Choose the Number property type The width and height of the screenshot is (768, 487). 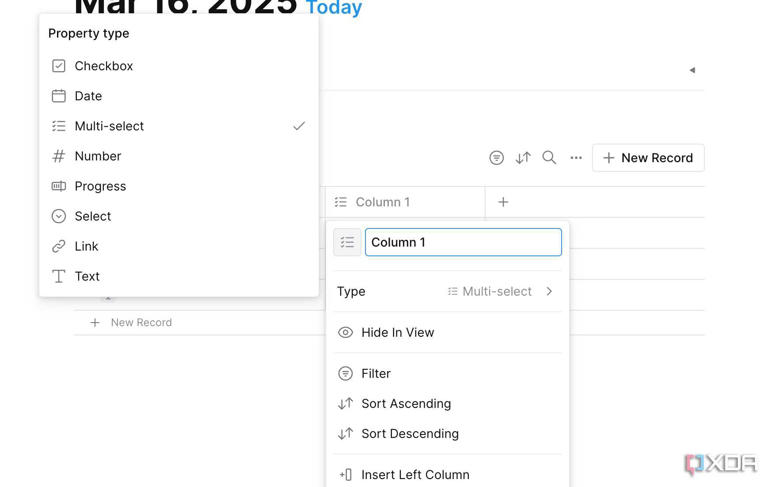tap(98, 156)
